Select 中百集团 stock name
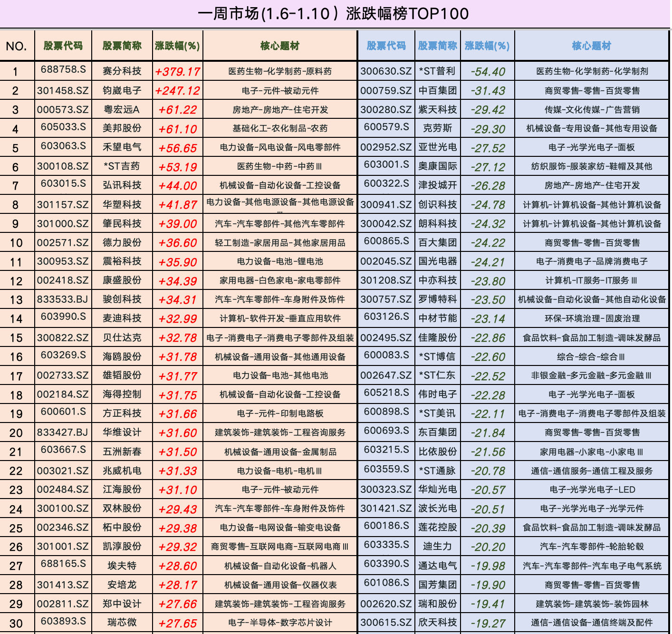 (438, 90)
